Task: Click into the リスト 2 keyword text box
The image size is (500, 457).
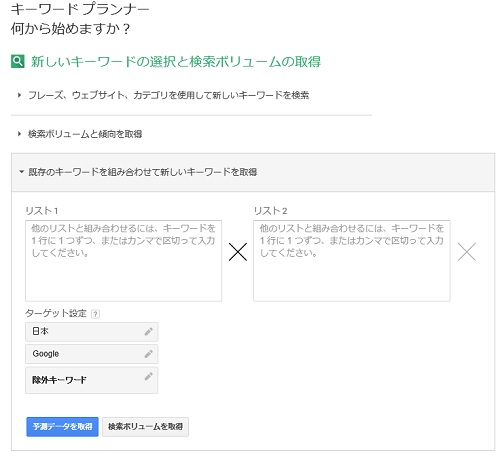Action: [352, 261]
